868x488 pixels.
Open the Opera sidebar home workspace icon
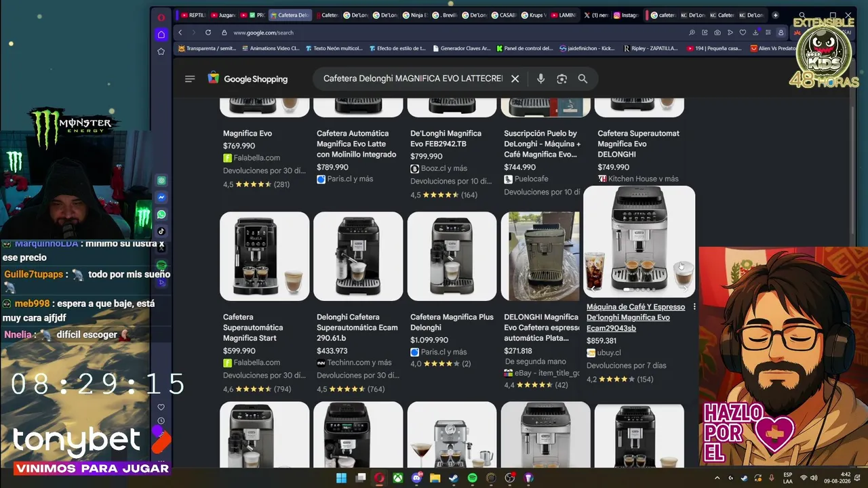(161, 35)
